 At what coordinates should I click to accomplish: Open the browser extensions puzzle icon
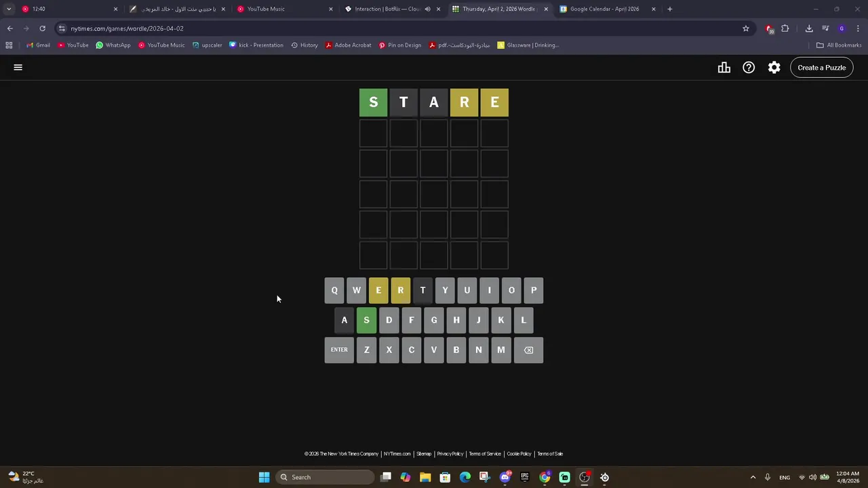[x=785, y=28]
